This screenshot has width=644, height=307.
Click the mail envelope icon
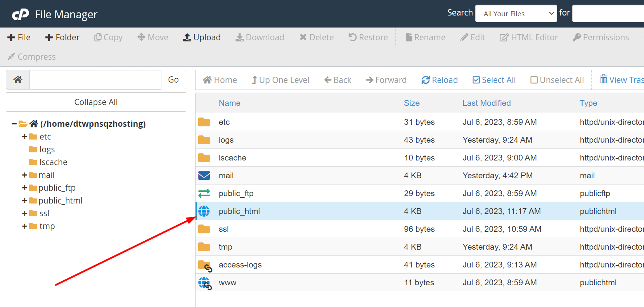[x=204, y=176]
